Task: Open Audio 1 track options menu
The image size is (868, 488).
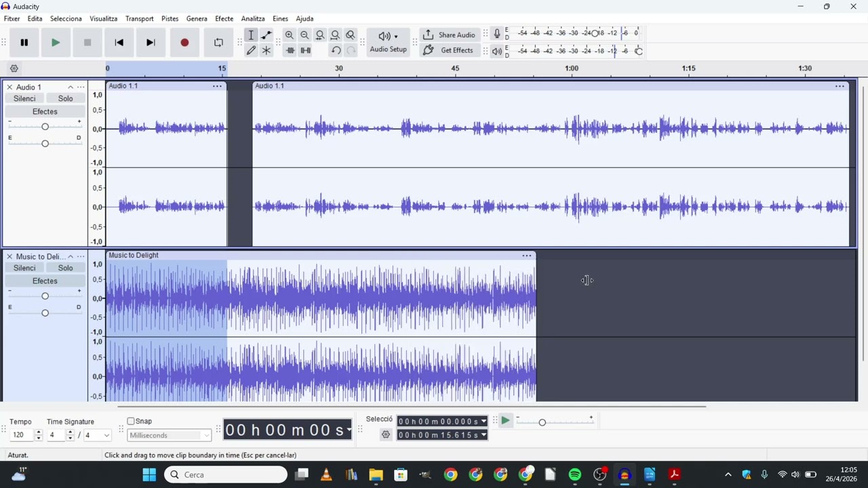Action: pyautogui.click(x=81, y=87)
